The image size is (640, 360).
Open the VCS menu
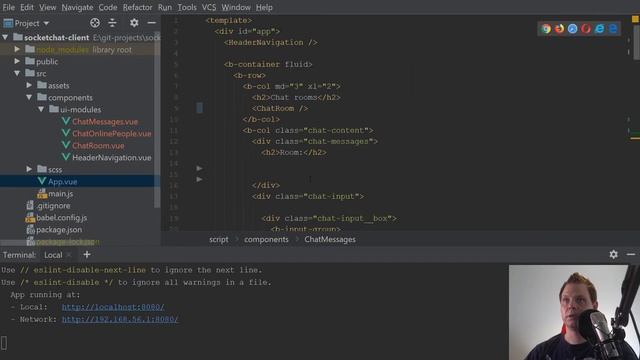[209, 7]
